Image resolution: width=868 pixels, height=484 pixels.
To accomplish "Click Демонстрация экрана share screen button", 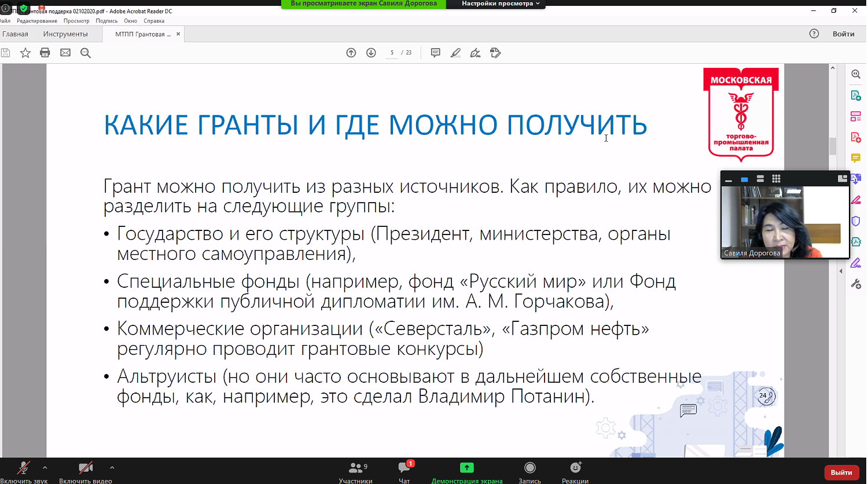I will 466,471.
